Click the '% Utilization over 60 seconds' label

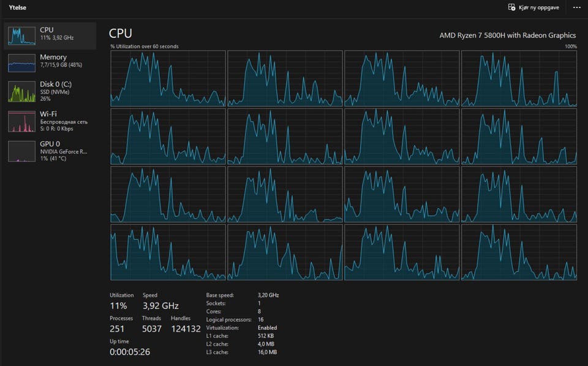(x=145, y=47)
